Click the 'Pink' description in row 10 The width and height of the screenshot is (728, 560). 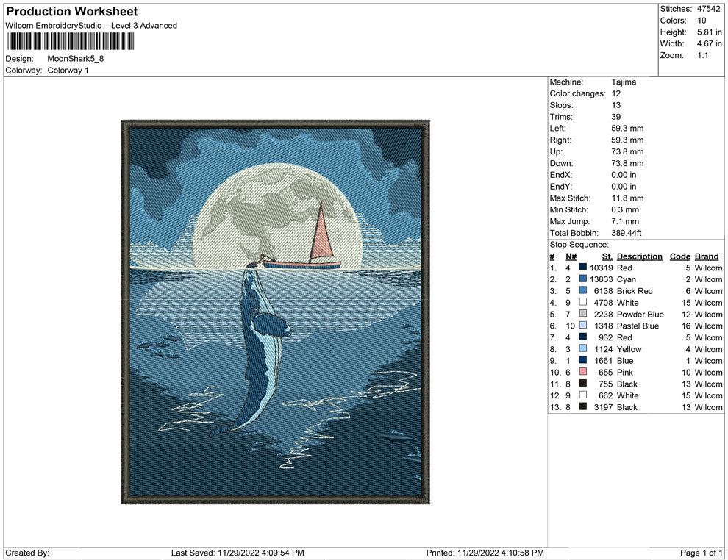[624, 372]
